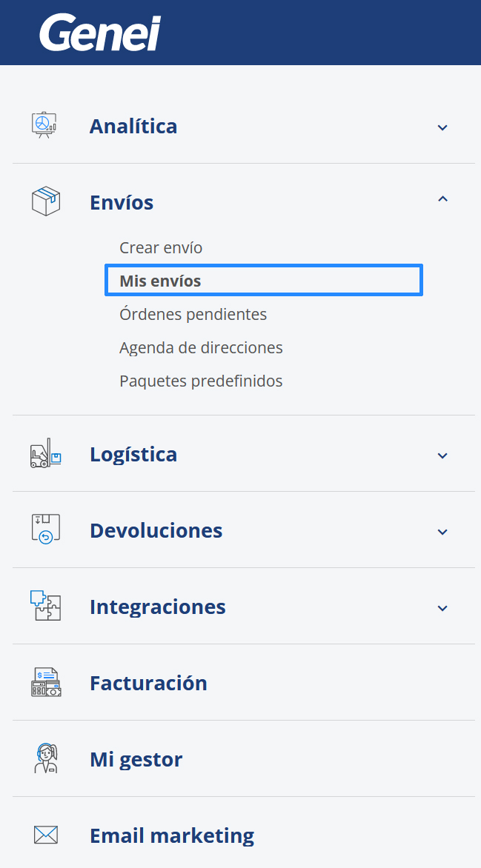Click the Logística forklift icon
Screen dimensions: 481x868
click(x=45, y=453)
